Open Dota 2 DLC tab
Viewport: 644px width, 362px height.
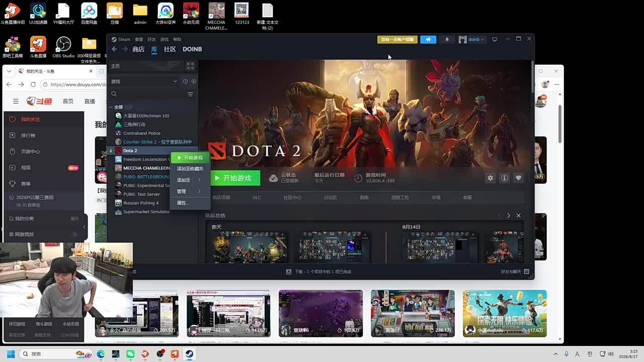pyautogui.click(x=257, y=198)
